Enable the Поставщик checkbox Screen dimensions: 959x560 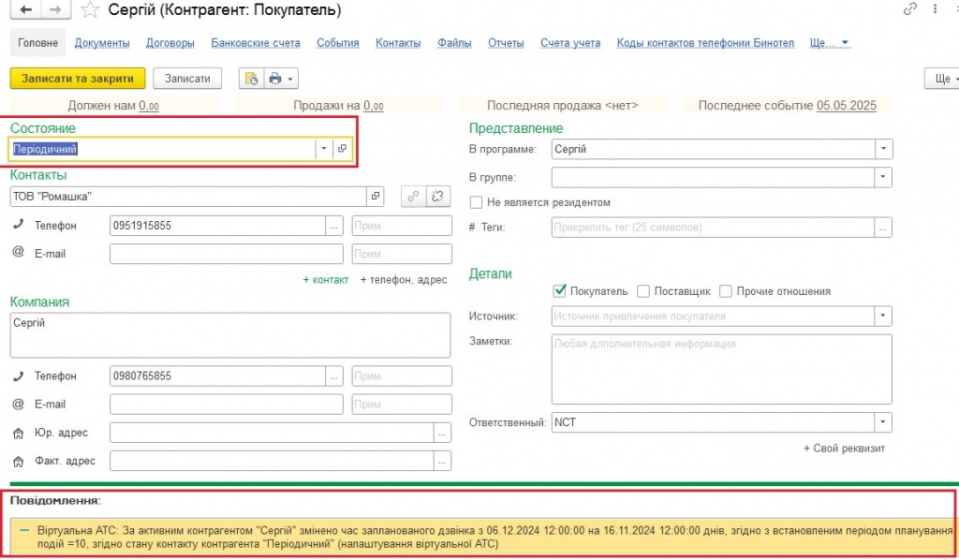point(643,291)
